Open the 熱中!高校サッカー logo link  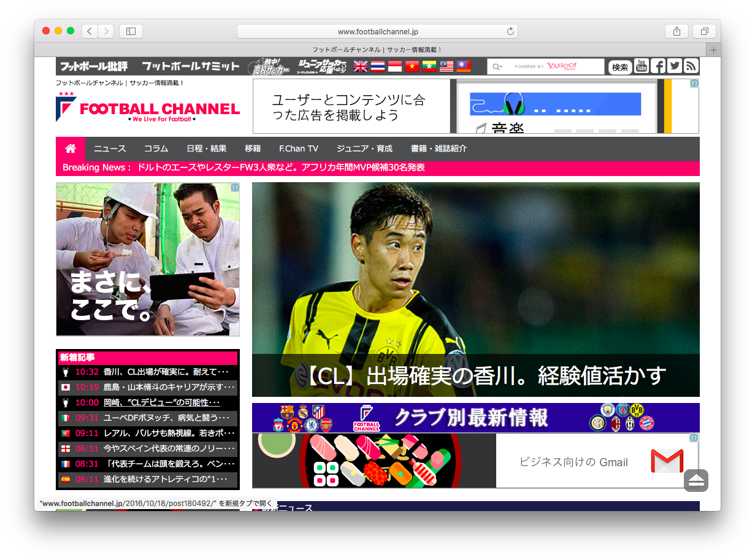[269, 66]
